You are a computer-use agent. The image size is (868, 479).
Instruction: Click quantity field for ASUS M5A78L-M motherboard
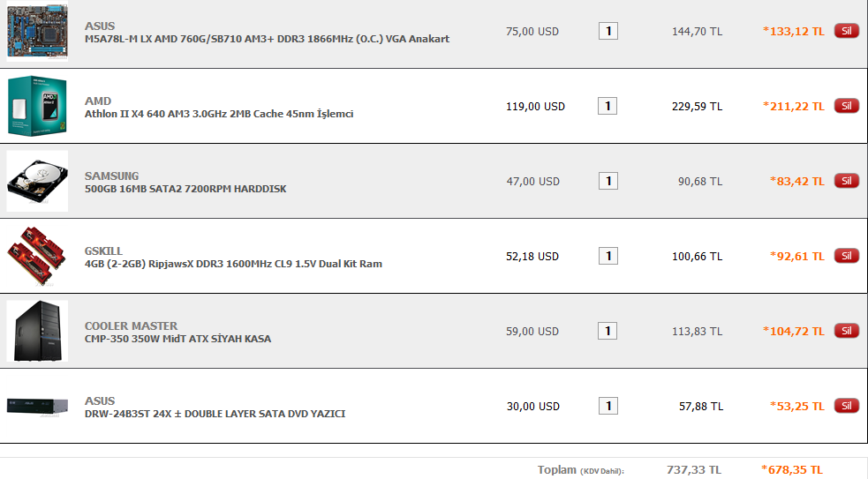(608, 32)
